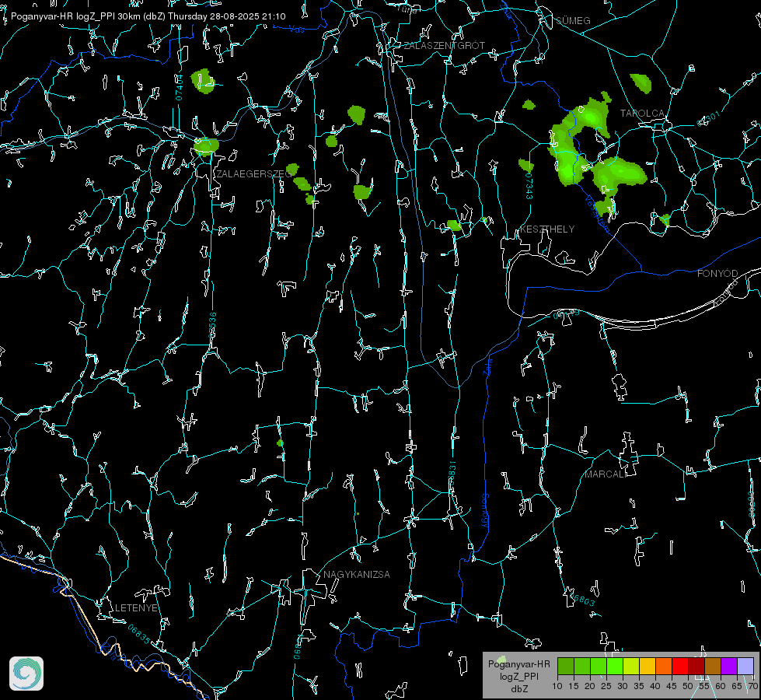Click the KESZTHELY town label
This screenshot has height=700, width=761.
click(547, 229)
